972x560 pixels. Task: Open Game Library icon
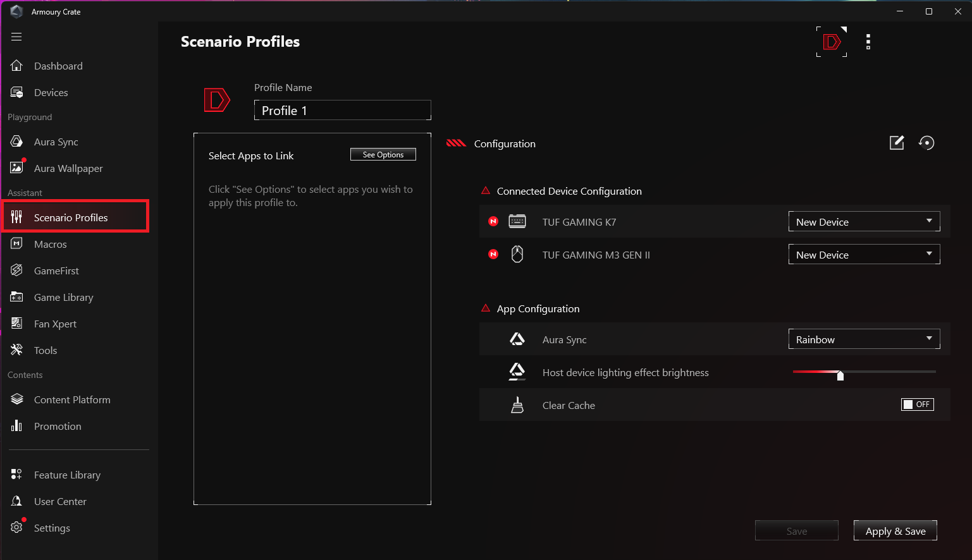coord(17,297)
